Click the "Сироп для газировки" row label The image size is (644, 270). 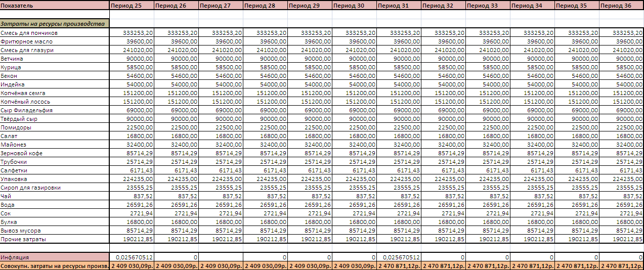pyautogui.click(x=55, y=188)
